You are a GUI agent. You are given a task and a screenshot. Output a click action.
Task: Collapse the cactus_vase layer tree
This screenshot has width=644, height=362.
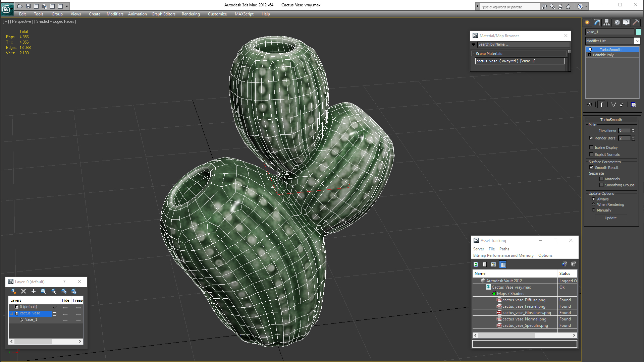point(11,313)
